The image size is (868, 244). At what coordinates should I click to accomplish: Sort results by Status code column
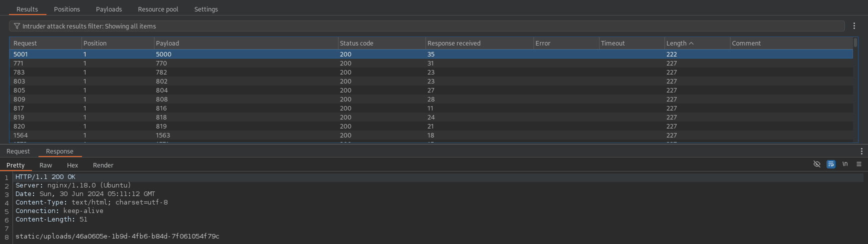pos(356,43)
